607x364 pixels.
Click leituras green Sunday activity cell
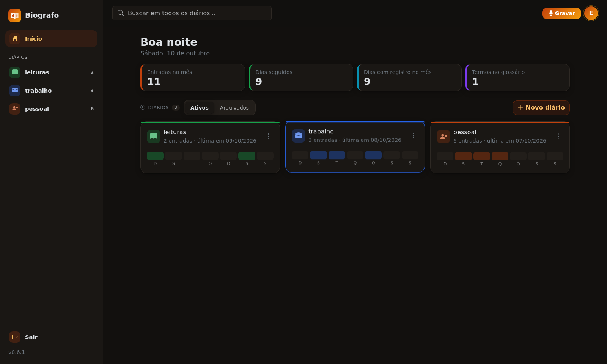pos(155,156)
